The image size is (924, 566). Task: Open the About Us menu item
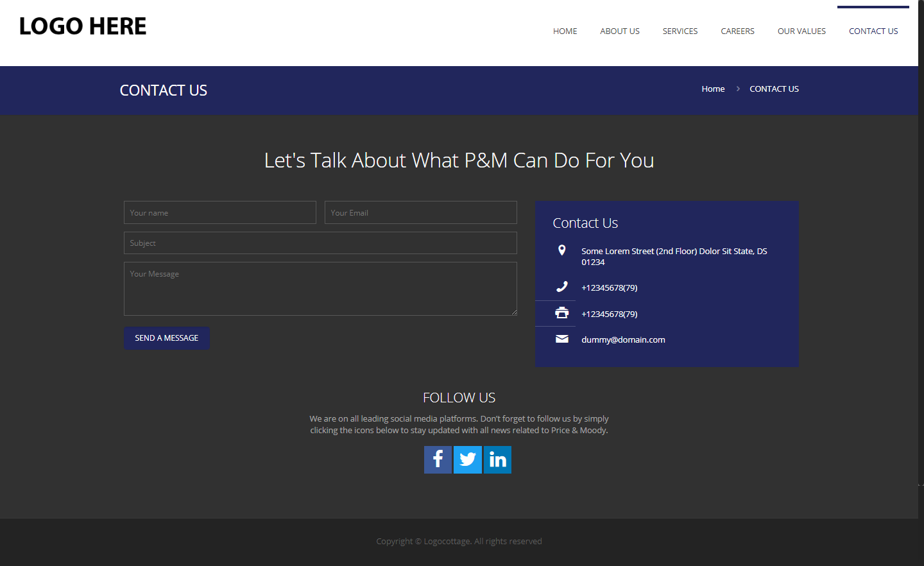click(620, 31)
